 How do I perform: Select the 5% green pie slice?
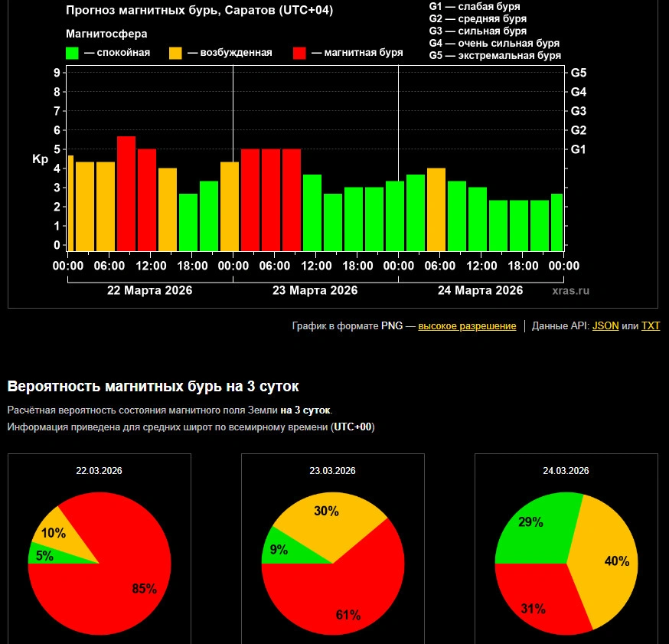(x=43, y=555)
